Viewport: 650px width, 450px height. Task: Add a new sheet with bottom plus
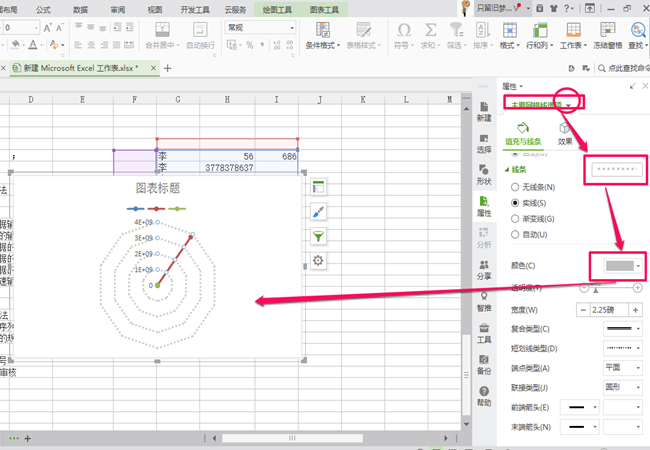coord(28,438)
